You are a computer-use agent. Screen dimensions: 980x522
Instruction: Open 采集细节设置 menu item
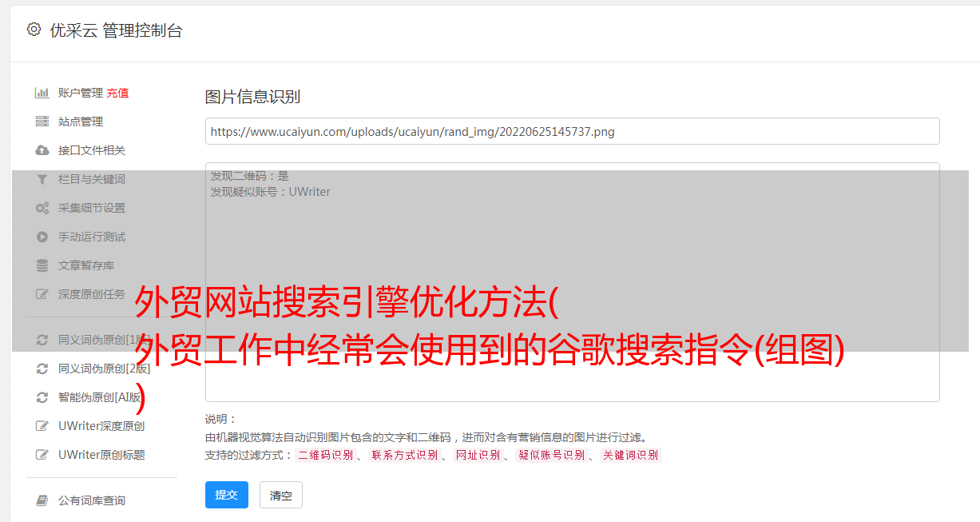click(x=92, y=208)
